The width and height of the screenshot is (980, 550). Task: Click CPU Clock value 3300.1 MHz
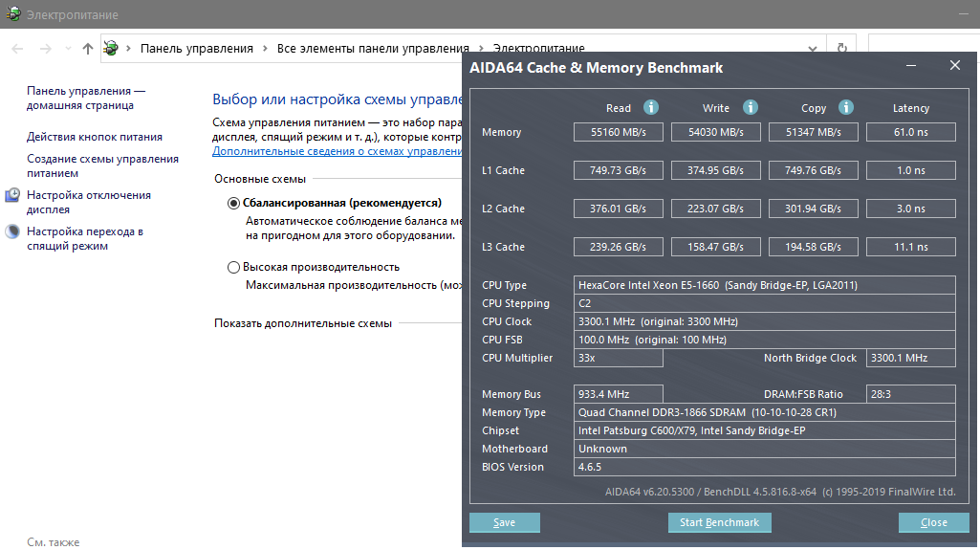[764, 321]
